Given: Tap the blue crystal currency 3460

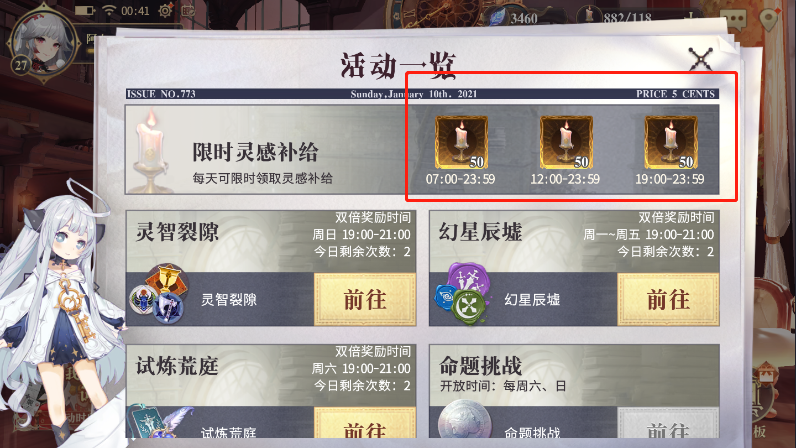Looking at the screenshot, I should coord(514,18).
